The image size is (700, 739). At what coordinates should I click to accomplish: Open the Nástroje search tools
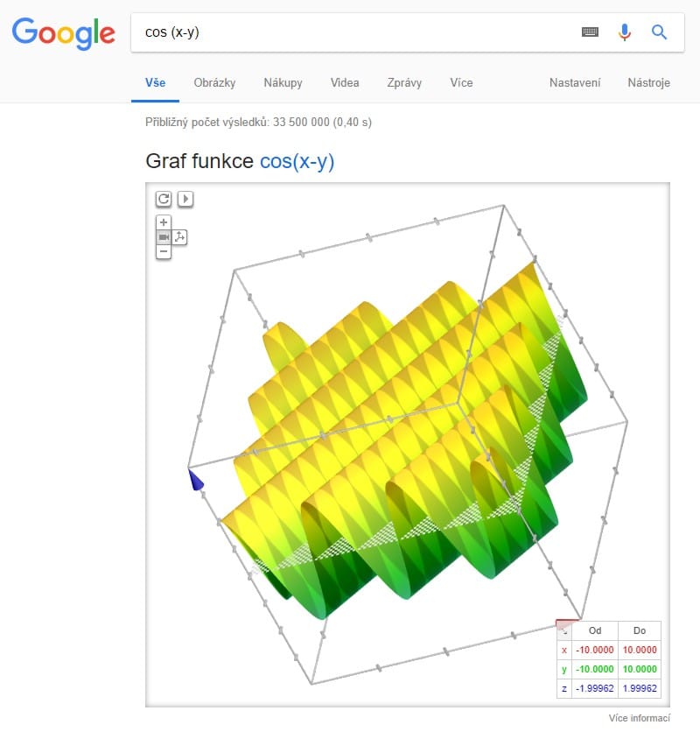pyautogui.click(x=648, y=83)
